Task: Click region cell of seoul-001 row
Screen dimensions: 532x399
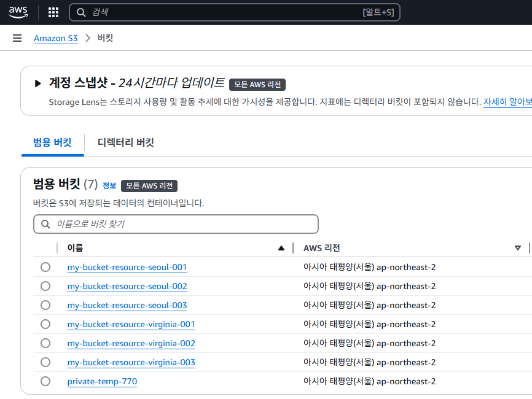Action: 369,267
